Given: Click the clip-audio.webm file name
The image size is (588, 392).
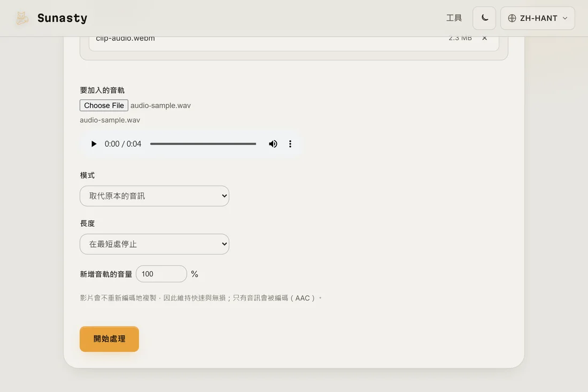Looking at the screenshot, I should [125, 39].
